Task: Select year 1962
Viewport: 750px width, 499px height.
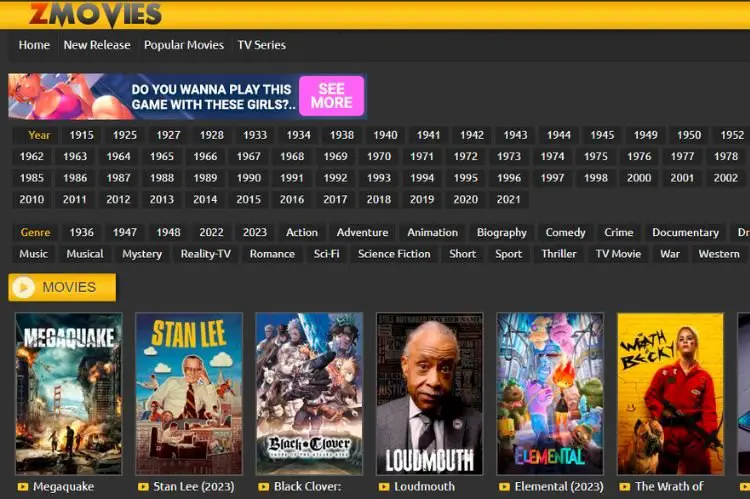Action: [x=32, y=156]
